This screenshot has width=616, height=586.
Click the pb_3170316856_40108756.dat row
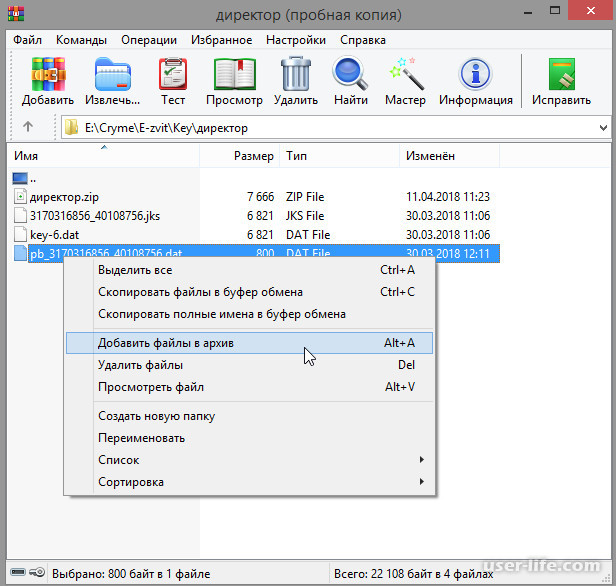257,253
